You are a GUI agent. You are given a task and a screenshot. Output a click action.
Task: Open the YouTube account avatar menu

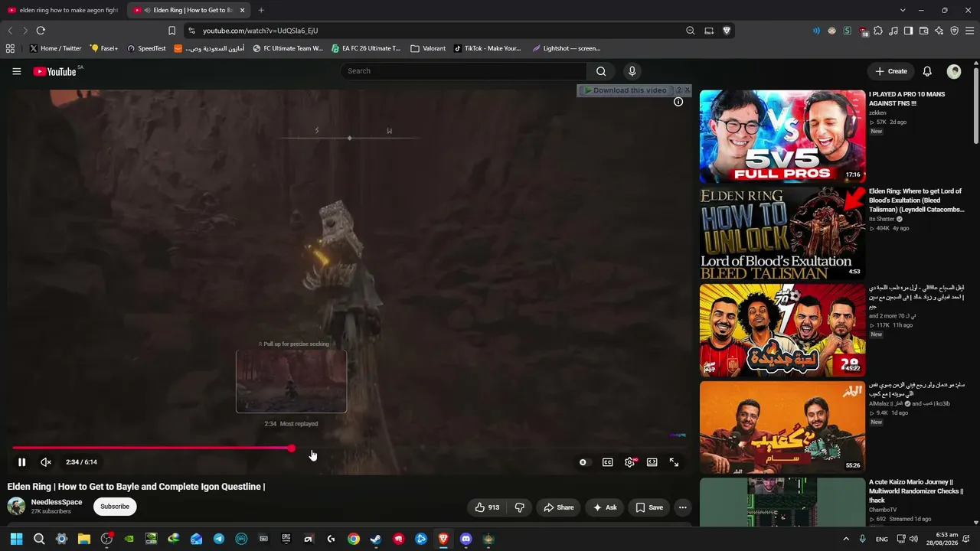954,71
